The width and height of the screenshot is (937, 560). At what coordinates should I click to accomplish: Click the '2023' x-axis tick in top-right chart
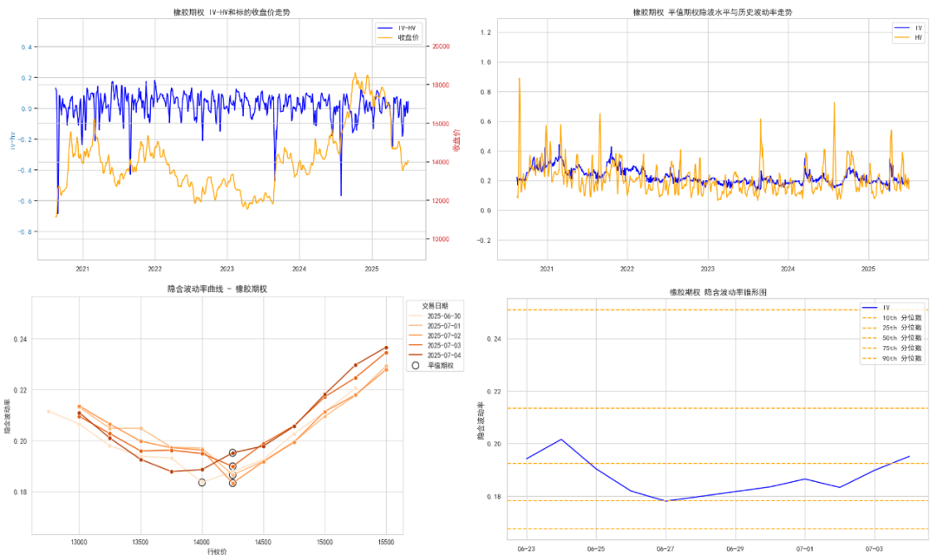point(708,270)
